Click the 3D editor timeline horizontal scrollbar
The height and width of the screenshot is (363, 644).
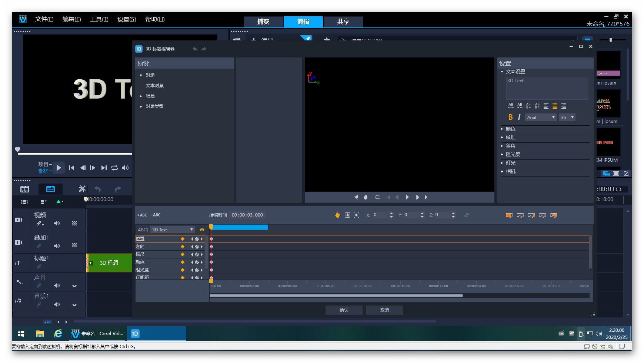(336, 296)
